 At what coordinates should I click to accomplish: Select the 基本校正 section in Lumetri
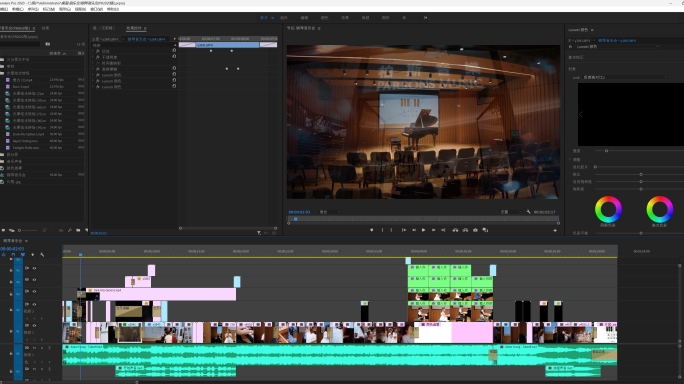click(x=576, y=57)
